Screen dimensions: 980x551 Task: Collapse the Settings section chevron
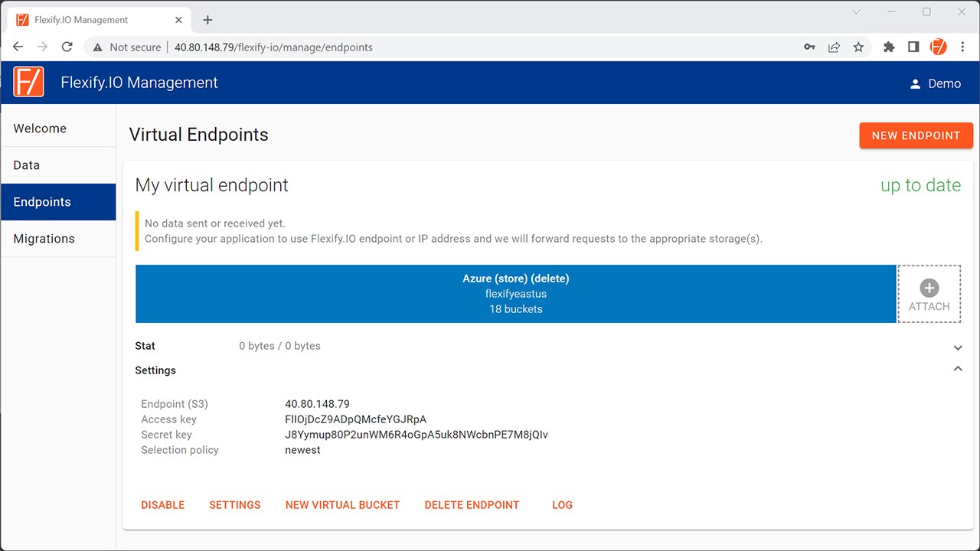tap(957, 369)
